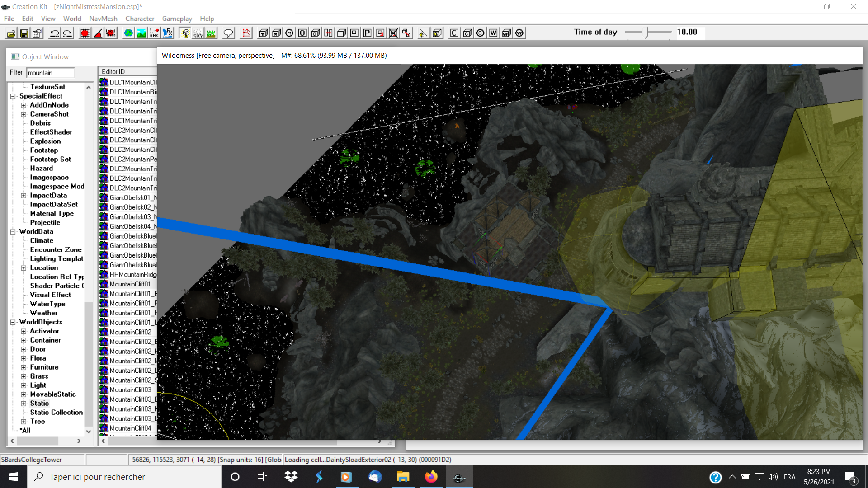Open the Edit menu
Viewport: 868px width, 488px height.
click(28, 19)
